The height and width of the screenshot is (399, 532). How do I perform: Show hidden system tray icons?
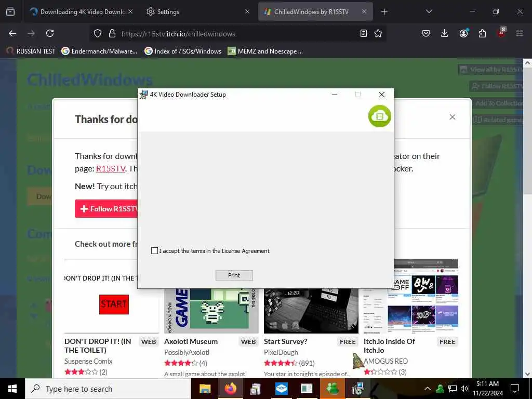click(x=428, y=389)
